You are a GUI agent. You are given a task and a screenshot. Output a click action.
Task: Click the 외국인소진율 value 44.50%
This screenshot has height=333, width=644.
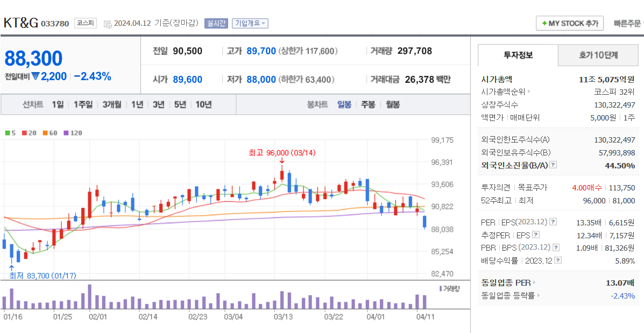pyautogui.click(x=620, y=166)
